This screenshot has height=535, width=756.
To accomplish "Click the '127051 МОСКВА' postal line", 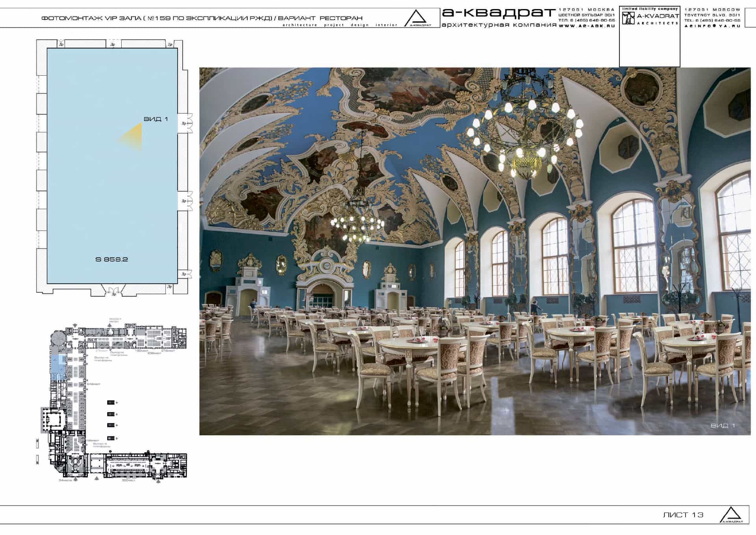I will [x=587, y=9].
